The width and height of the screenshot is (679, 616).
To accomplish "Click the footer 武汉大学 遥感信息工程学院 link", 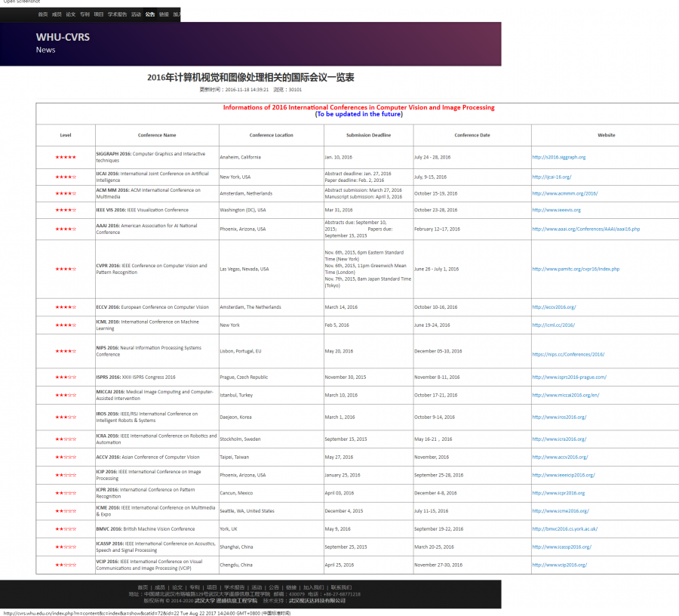I will click(226, 601).
